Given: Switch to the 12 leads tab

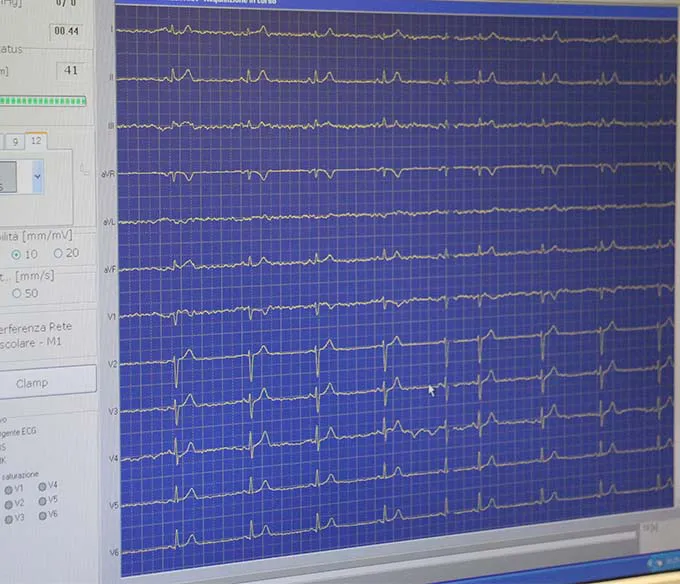Looking at the screenshot, I should (x=36, y=142).
